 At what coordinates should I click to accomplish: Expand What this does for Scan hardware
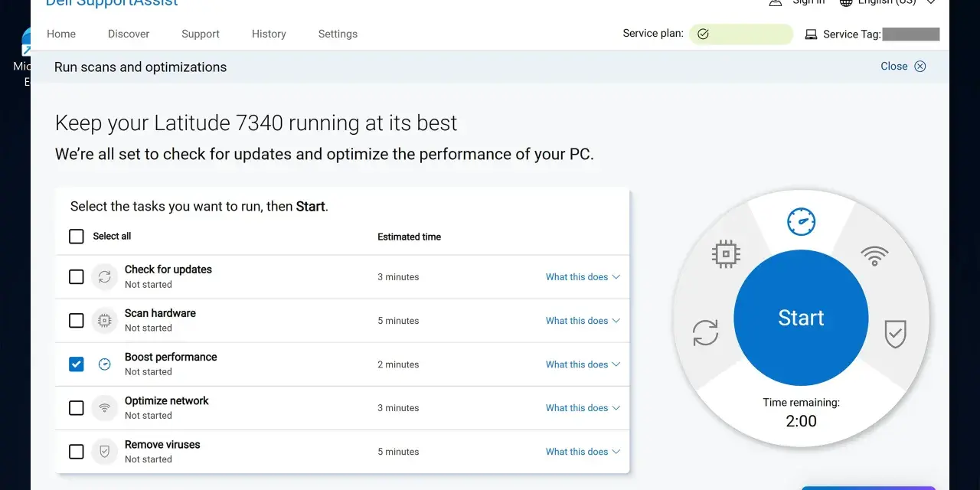pyautogui.click(x=583, y=321)
